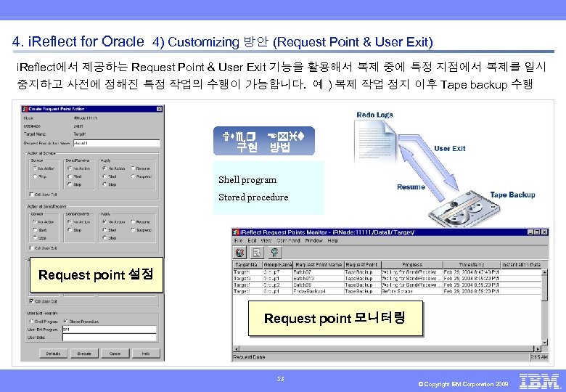Sort by the Request Point Name column header
The image size is (566, 392).
pos(319,264)
